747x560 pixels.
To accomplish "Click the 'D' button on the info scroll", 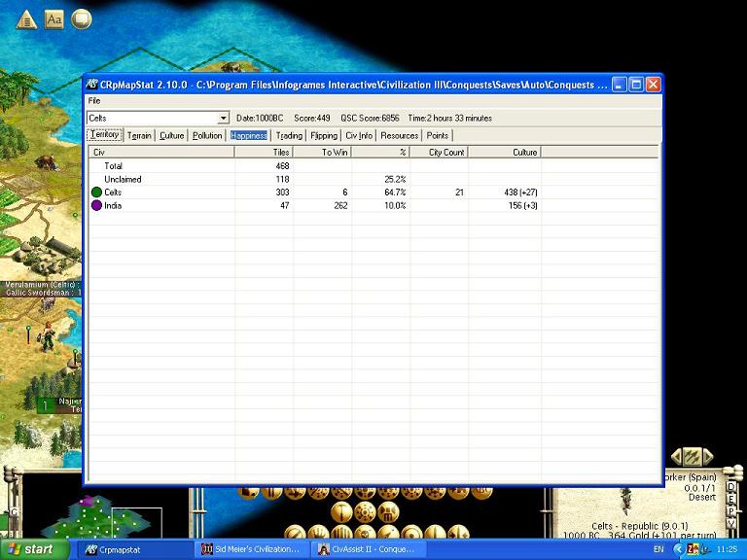I will (x=730, y=487).
